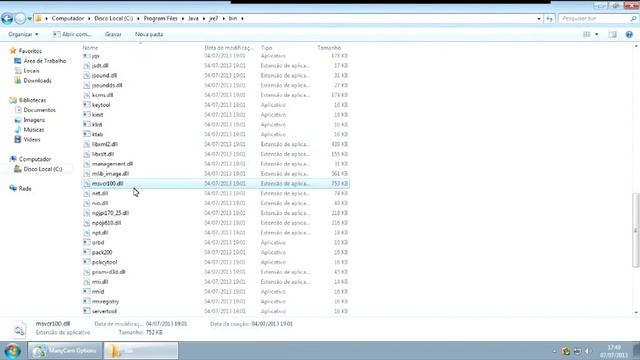Select the keytool application file icon
This screenshot has width=640, height=360.
click(87, 105)
